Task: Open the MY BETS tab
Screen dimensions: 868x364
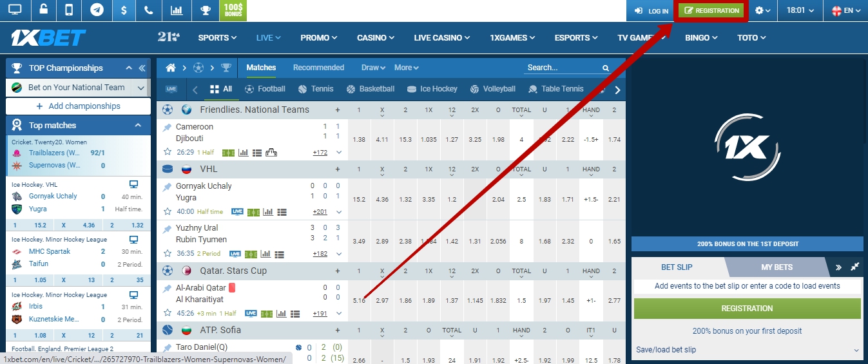Action: point(776,267)
